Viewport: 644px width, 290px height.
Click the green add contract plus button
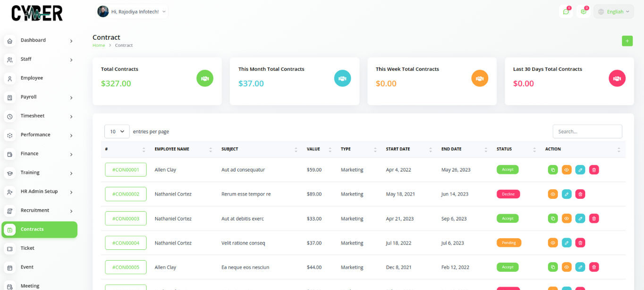[627, 41]
